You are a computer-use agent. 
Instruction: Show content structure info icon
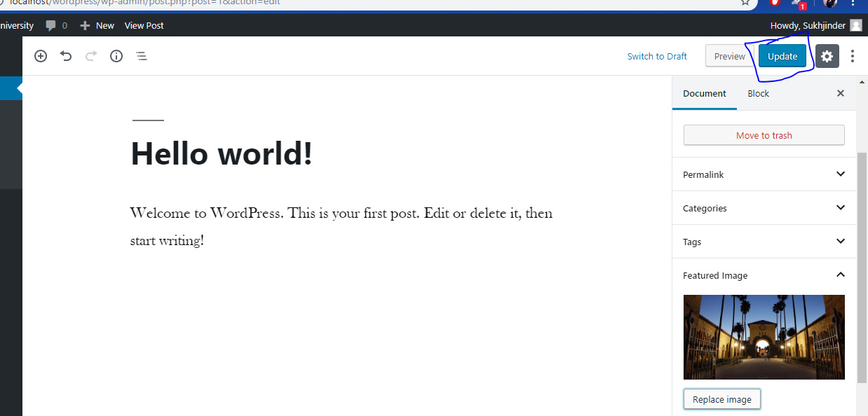[116, 56]
